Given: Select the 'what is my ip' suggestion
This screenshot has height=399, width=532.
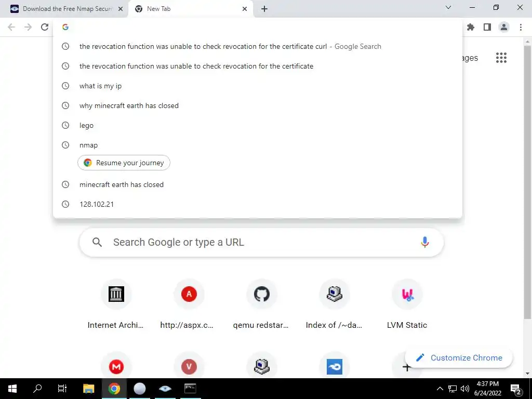Looking at the screenshot, I should [258, 86].
